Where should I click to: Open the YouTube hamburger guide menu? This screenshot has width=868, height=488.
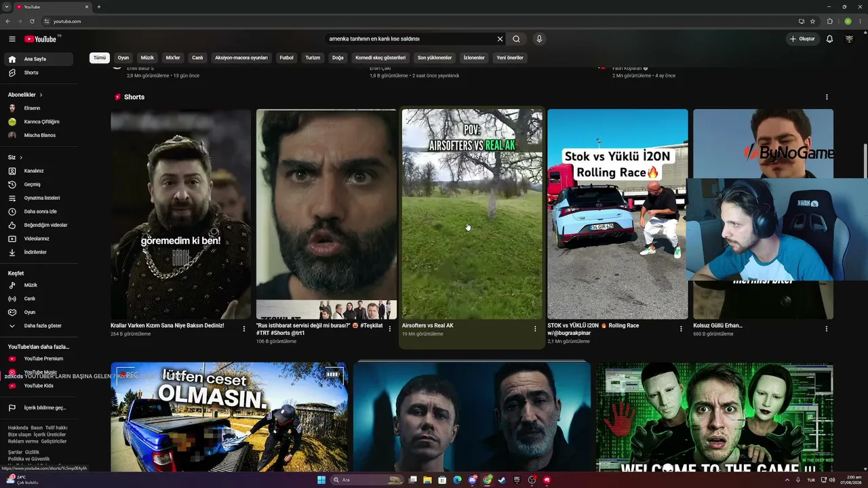pyautogui.click(x=12, y=39)
